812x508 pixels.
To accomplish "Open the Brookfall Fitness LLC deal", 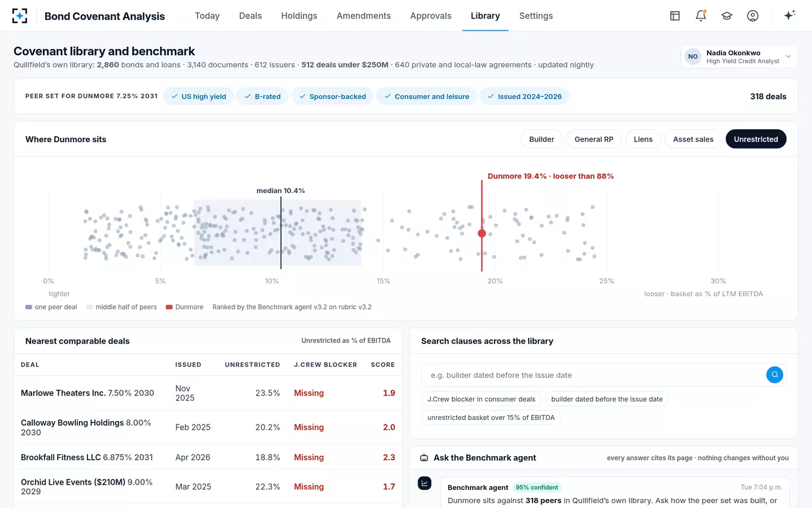I will [x=87, y=457].
